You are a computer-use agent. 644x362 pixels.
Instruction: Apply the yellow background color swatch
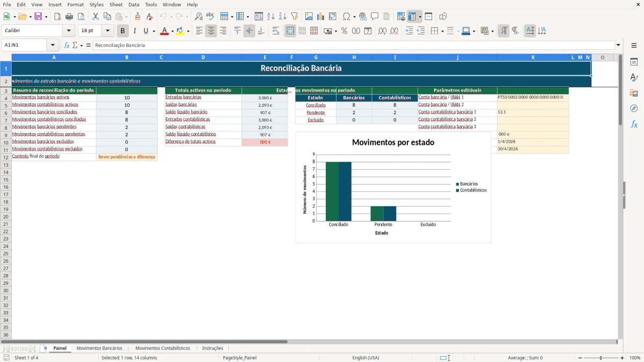(x=180, y=31)
